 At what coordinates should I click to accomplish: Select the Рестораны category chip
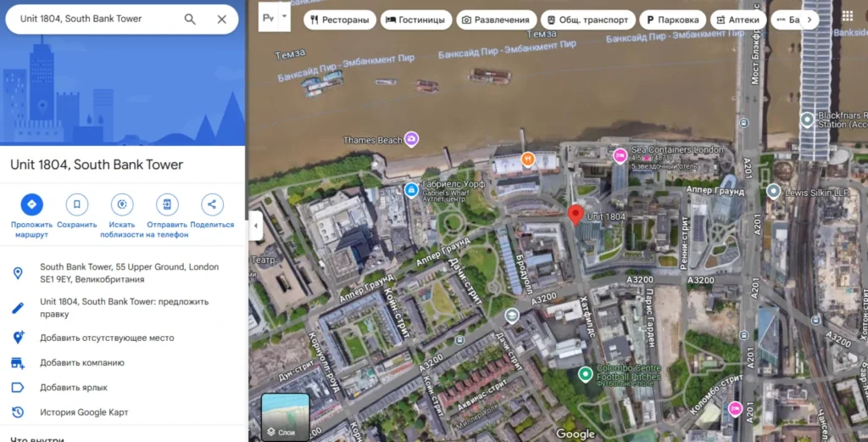tap(339, 20)
